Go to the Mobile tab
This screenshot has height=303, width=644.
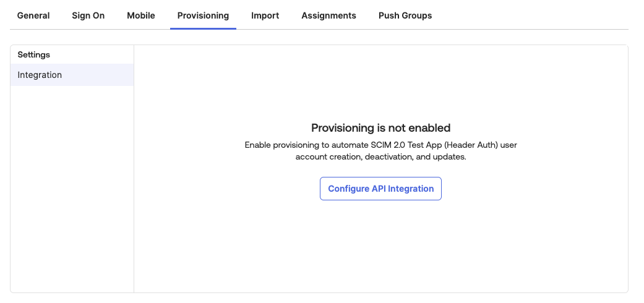141,15
